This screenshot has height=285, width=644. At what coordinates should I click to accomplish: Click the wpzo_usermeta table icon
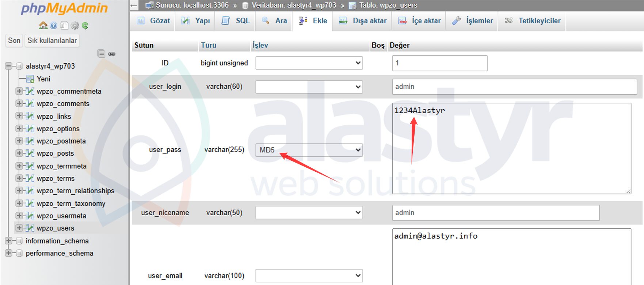(x=30, y=216)
